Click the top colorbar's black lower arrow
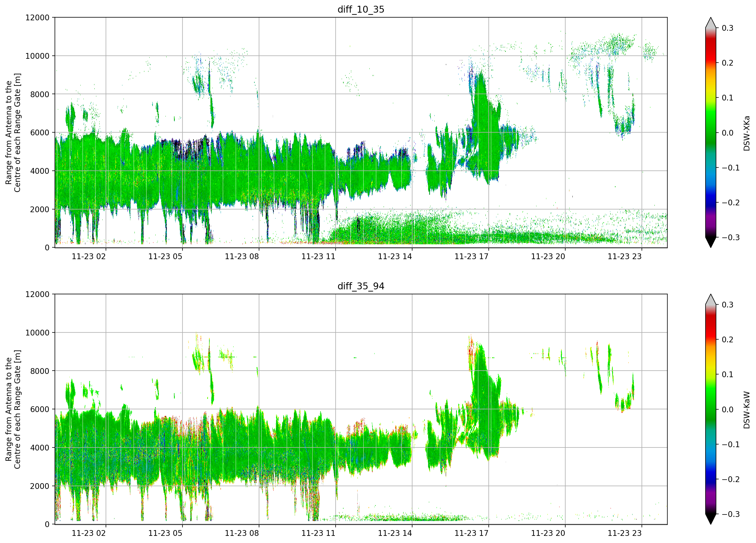The height and width of the screenshot is (543, 756). click(711, 242)
